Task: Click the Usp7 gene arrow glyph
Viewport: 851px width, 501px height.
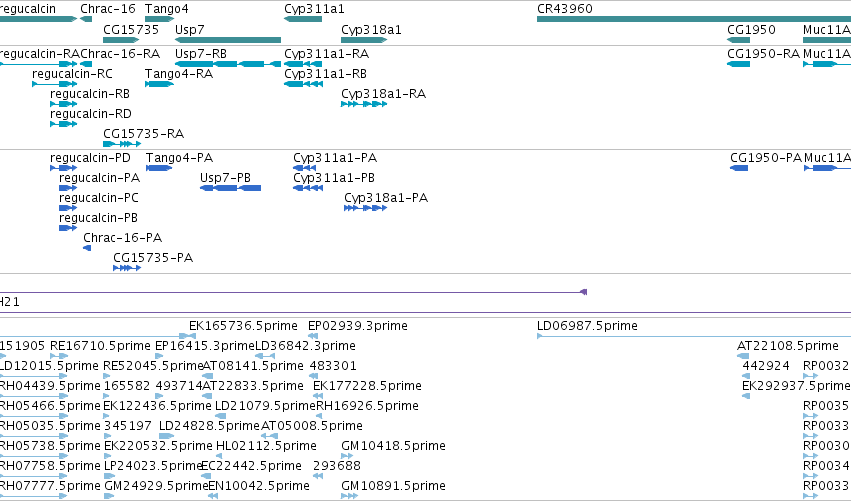Action: (x=228, y=40)
